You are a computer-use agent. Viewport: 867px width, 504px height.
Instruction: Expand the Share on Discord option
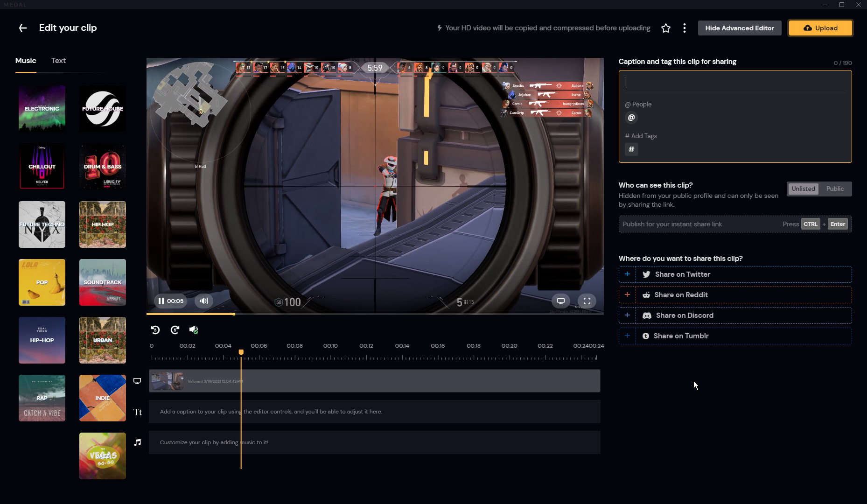point(627,315)
